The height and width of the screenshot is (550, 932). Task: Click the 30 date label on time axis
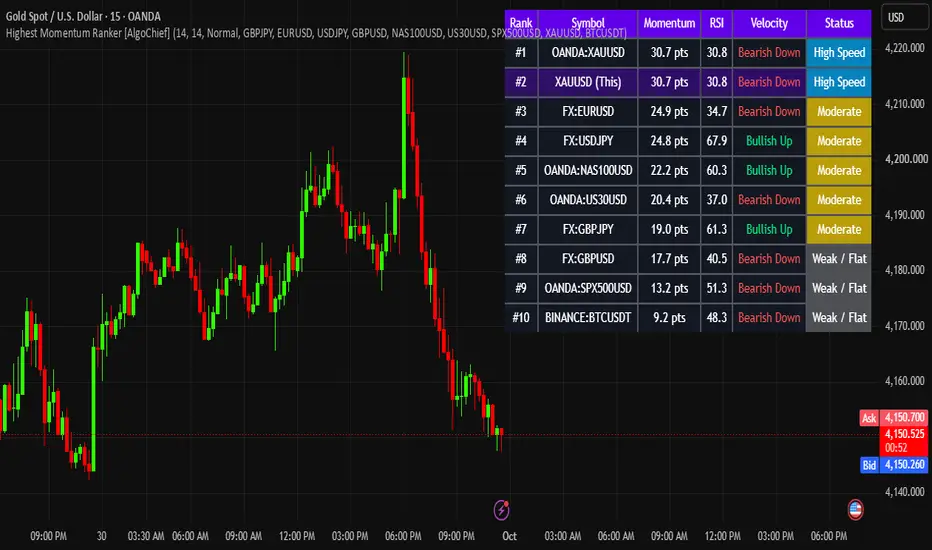102,536
